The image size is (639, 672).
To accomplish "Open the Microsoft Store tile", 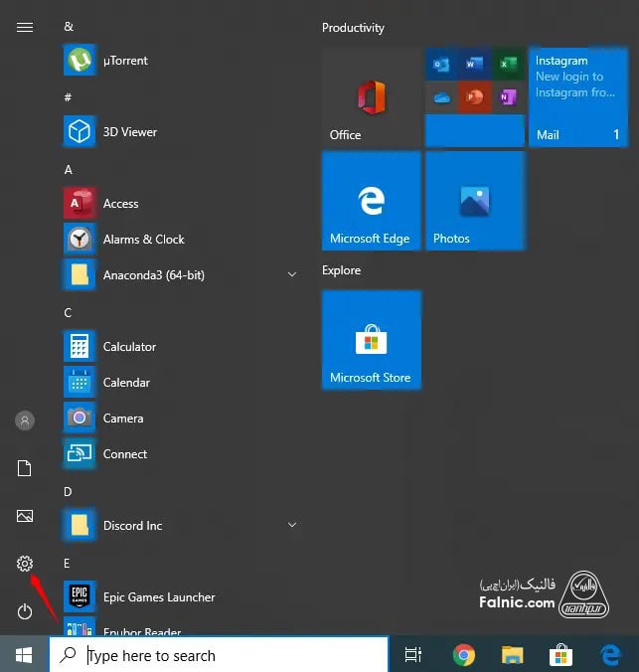I will click(x=371, y=340).
